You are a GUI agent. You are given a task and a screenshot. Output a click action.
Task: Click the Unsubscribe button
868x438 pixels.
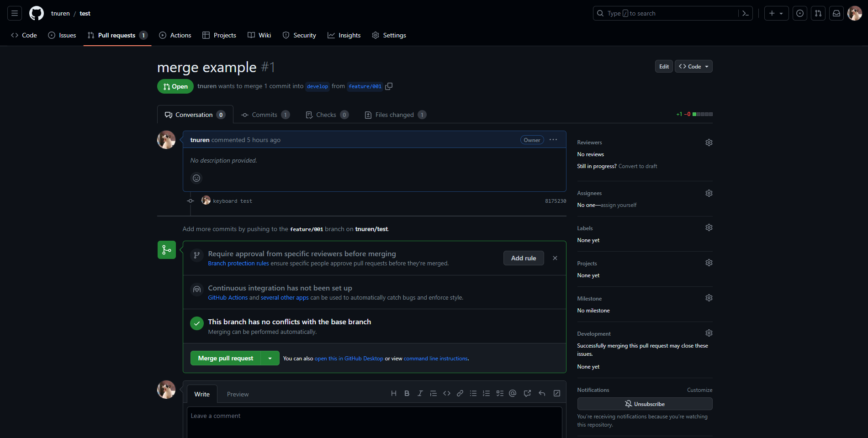pyautogui.click(x=645, y=404)
